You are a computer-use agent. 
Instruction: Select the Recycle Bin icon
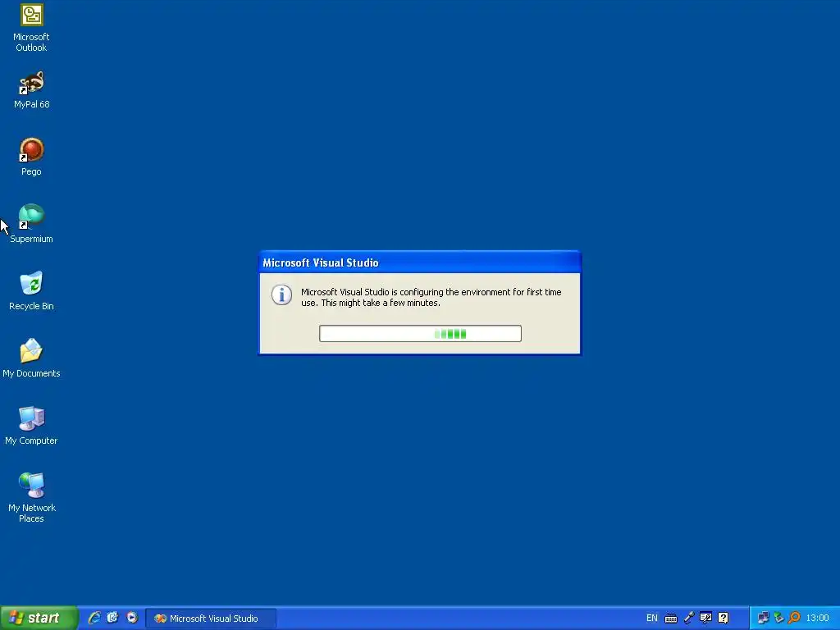tap(31, 291)
